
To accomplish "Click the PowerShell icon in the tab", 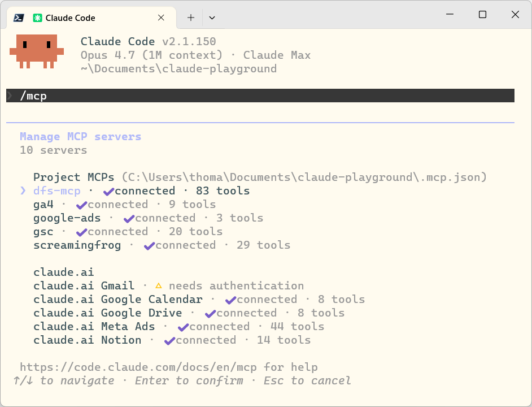I will pyautogui.click(x=18, y=18).
